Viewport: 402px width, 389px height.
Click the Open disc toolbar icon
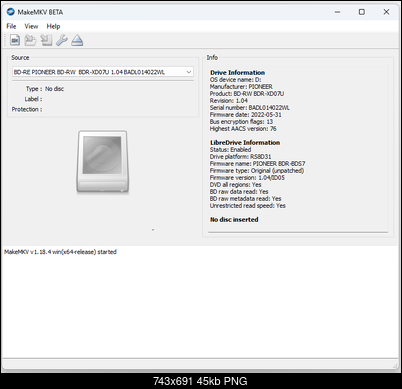[x=30, y=40]
